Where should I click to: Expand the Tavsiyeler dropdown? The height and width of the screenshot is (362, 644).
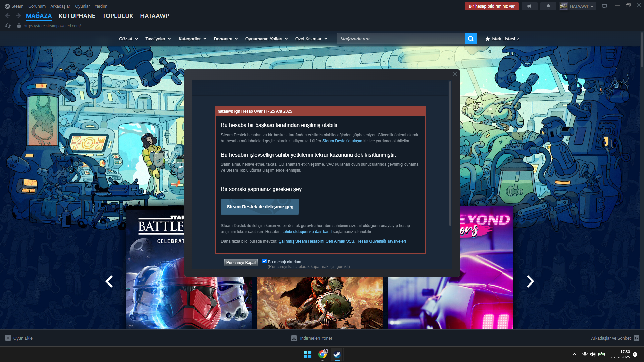158,39
